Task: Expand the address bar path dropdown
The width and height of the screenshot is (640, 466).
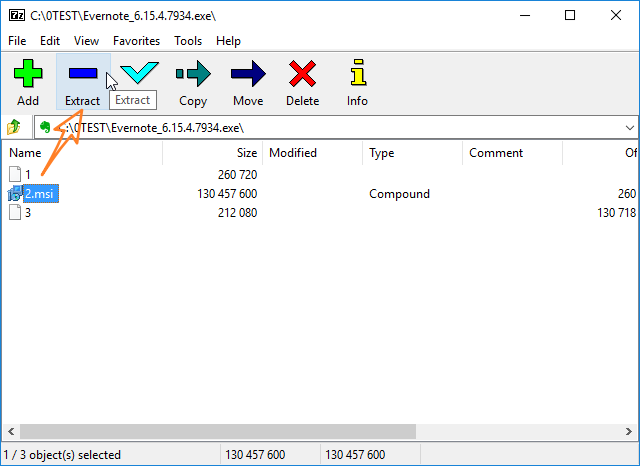Action: coord(629,128)
